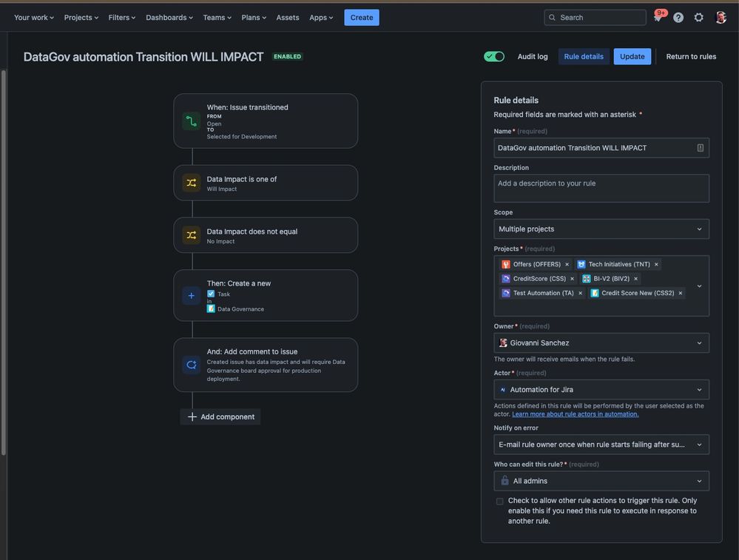Click the Rule details button
The width and height of the screenshot is (739, 560).
click(584, 56)
